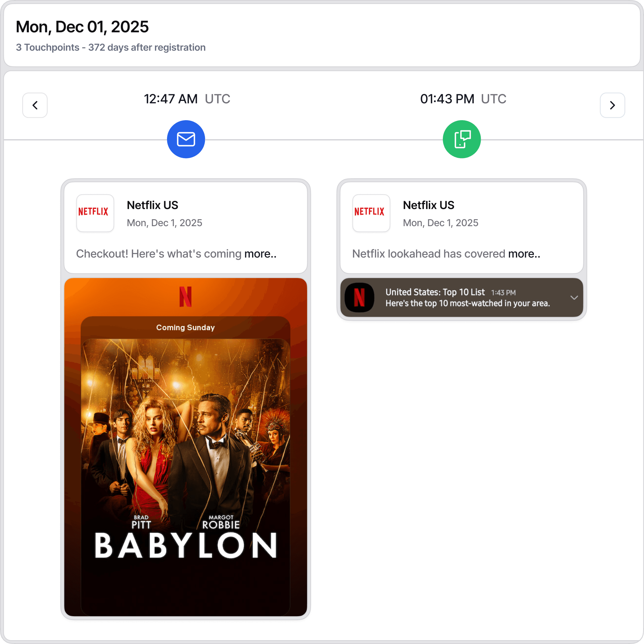
Task: Click the blue email touchpoint icon
Action: coord(186,139)
